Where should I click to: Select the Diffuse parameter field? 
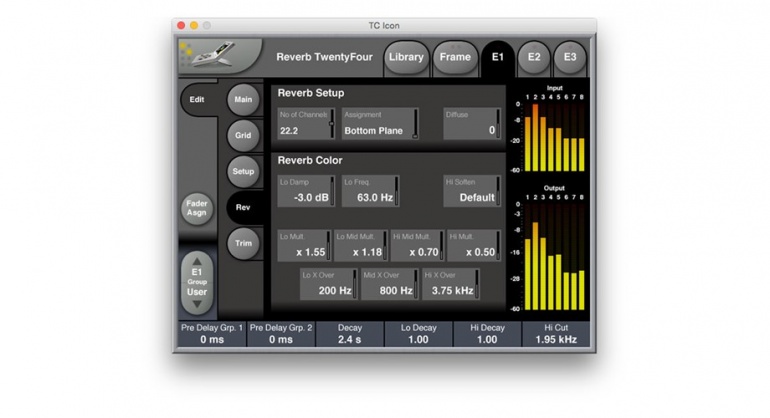472,123
